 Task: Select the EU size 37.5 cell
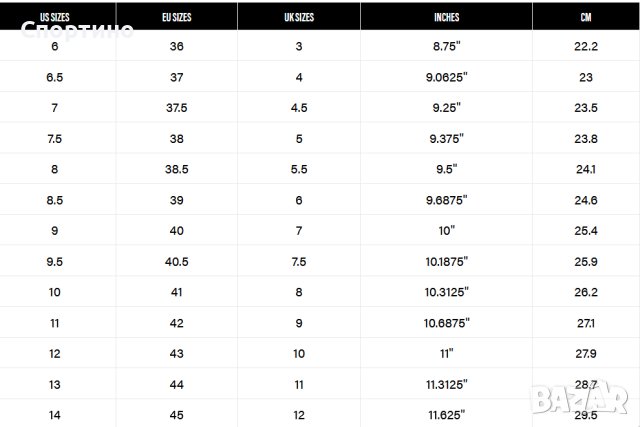[x=177, y=108]
